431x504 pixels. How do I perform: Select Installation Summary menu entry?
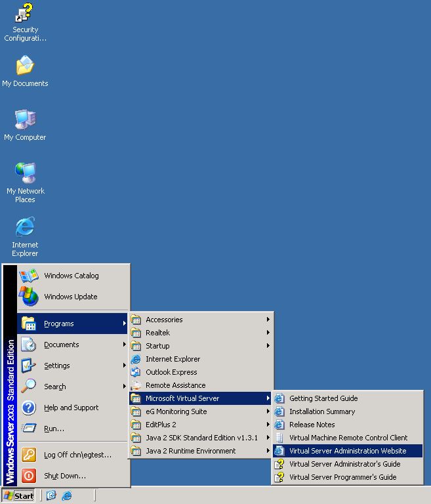pyautogui.click(x=348, y=411)
